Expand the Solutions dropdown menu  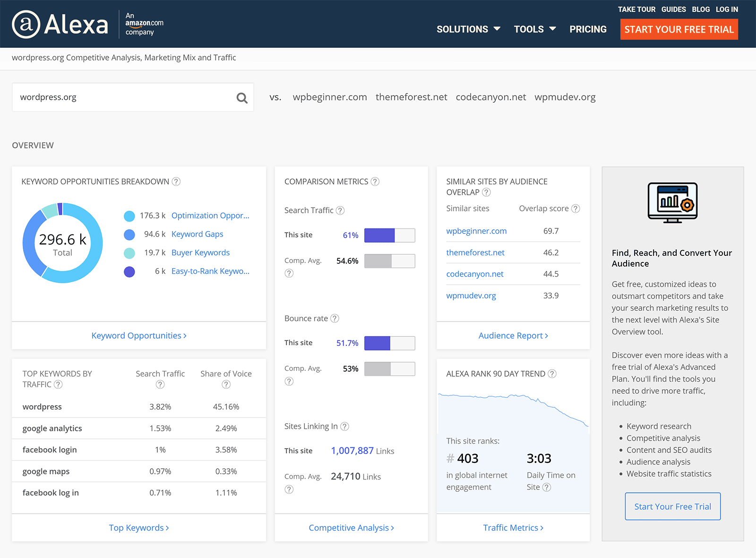468,29
